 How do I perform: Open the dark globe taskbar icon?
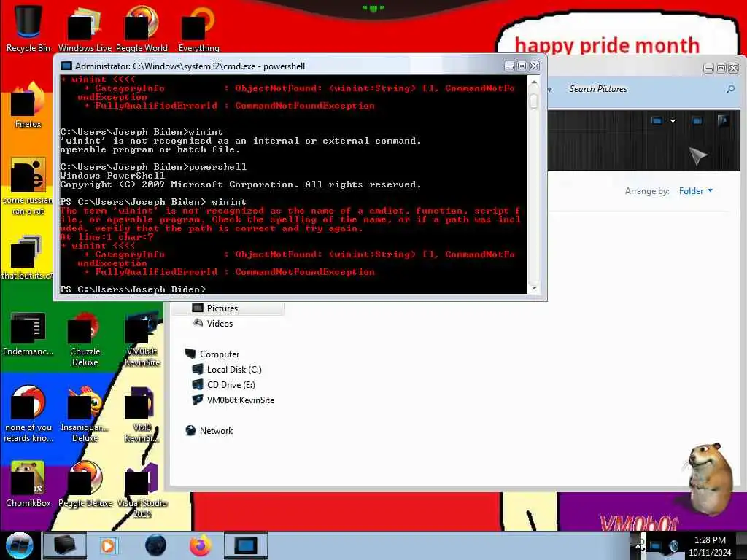click(x=156, y=545)
